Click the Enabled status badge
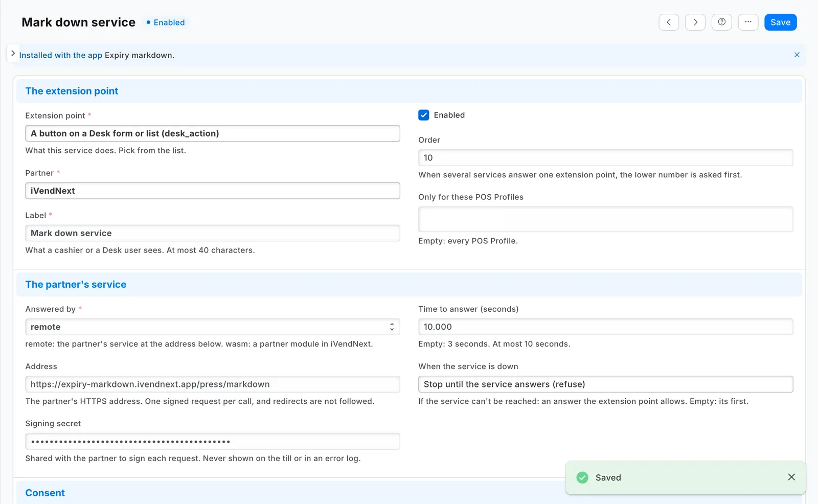The width and height of the screenshot is (818, 504). [x=166, y=22]
